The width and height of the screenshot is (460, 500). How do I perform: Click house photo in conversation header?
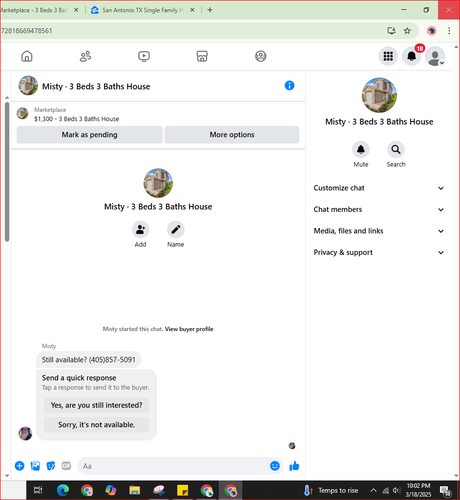click(x=28, y=85)
